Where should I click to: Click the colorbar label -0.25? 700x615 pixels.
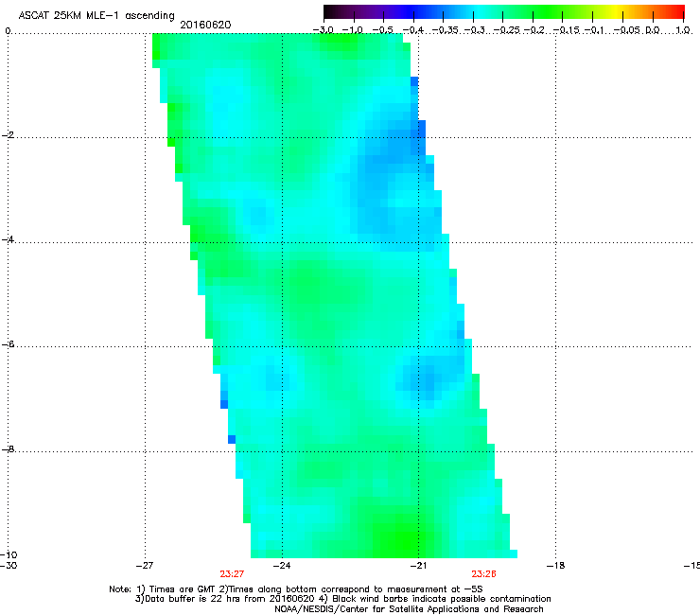[506, 30]
